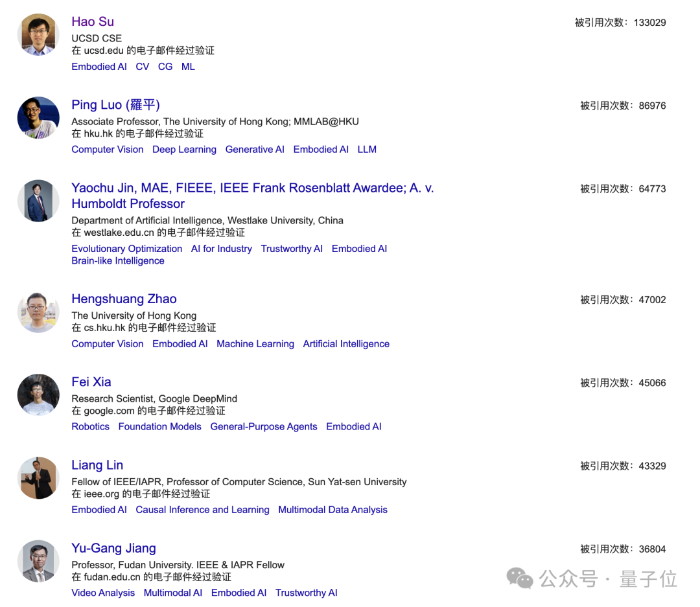Select the Multimodal Data Analysis tag
The width and height of the screenshot is (700, 607).
coord(333,510)
